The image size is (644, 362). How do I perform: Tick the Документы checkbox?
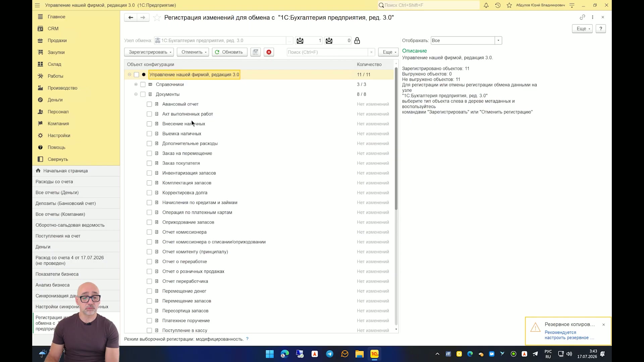point(143,94)
